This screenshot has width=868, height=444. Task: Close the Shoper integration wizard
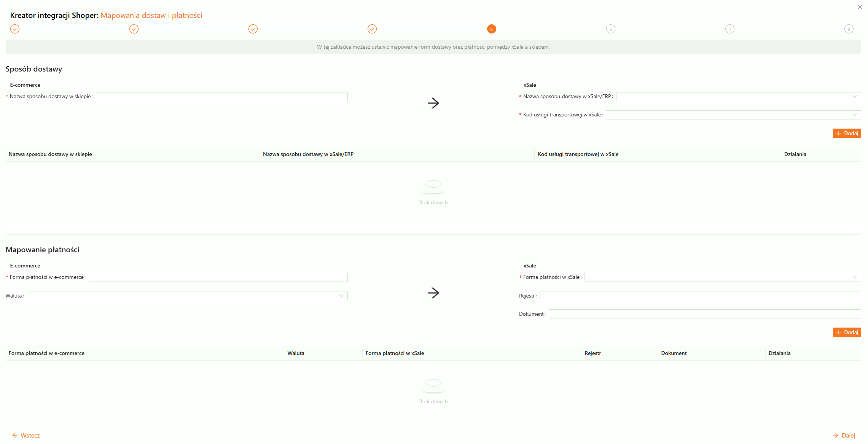click(x=860, y=7)
